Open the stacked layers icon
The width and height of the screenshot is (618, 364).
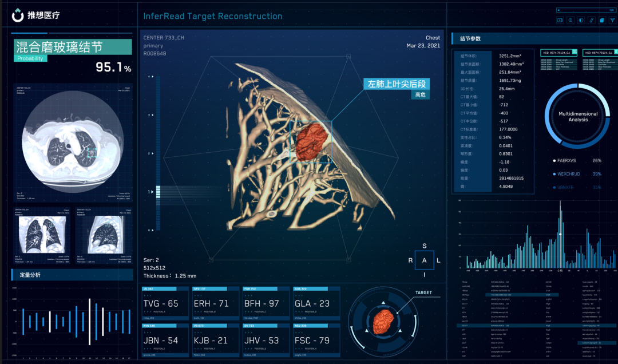pyautogui.click(x=601, y=21)
